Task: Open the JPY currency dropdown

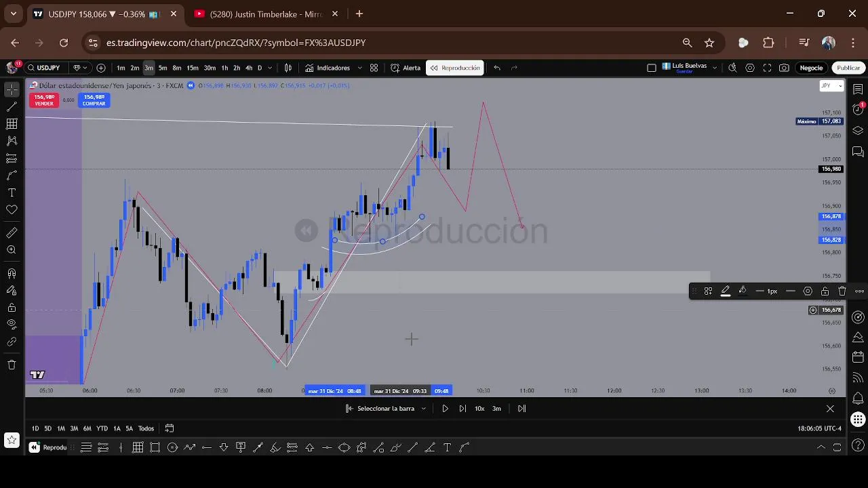Action: click(831, 85)
